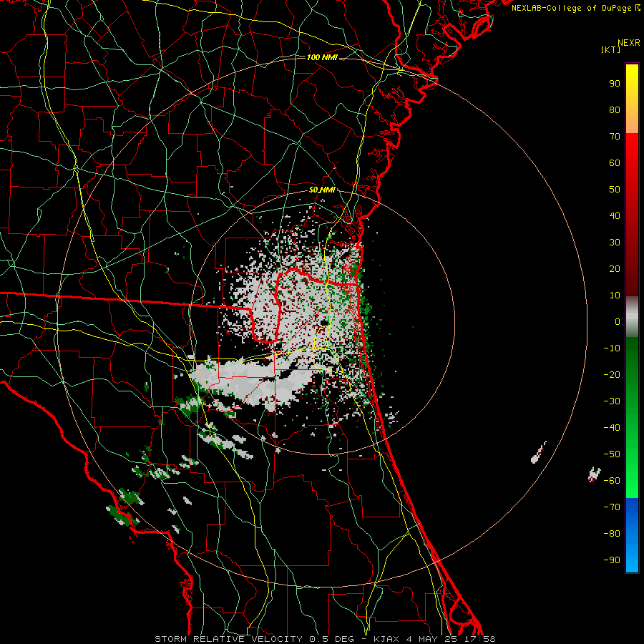The image size is (644, 644).
Task: Click the 50 NMI range ring label
Action: click(322, 190)
